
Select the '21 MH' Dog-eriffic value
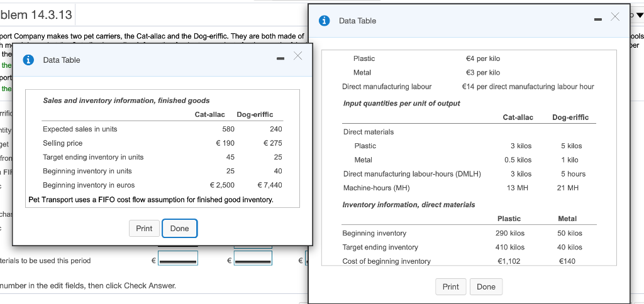click(x=568, y=188)
